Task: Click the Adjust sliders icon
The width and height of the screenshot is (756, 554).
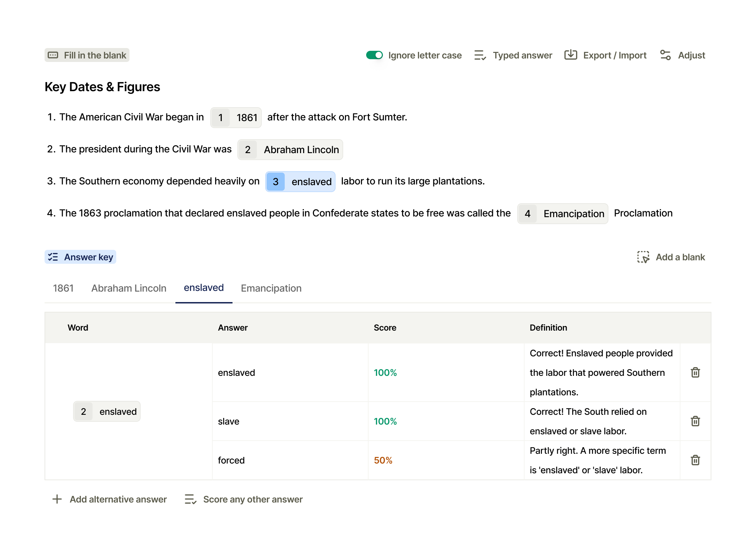Action: (665, 55)
